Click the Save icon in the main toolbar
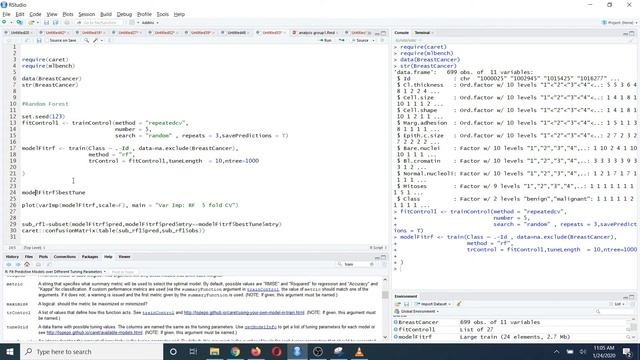640x360 pixels. click(x=46, y=22)
